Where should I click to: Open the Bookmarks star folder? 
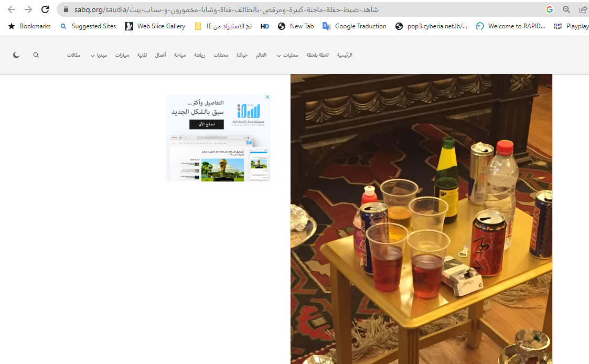[29, 26]
